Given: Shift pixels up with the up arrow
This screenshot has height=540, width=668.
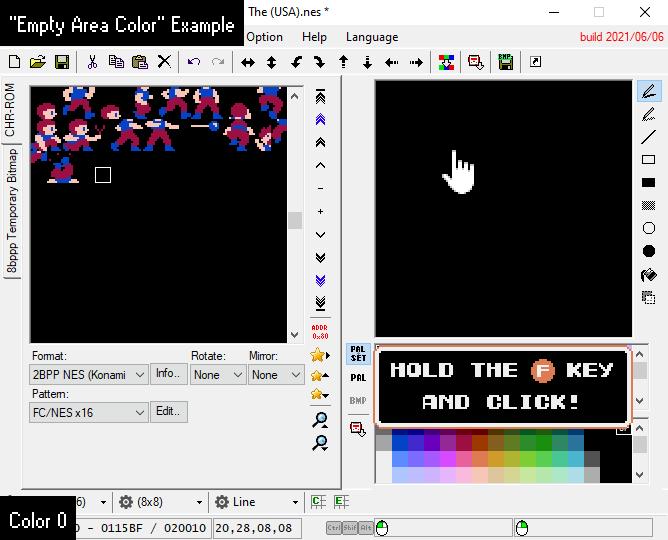Looking at the screenshot, I should [343, 63].
